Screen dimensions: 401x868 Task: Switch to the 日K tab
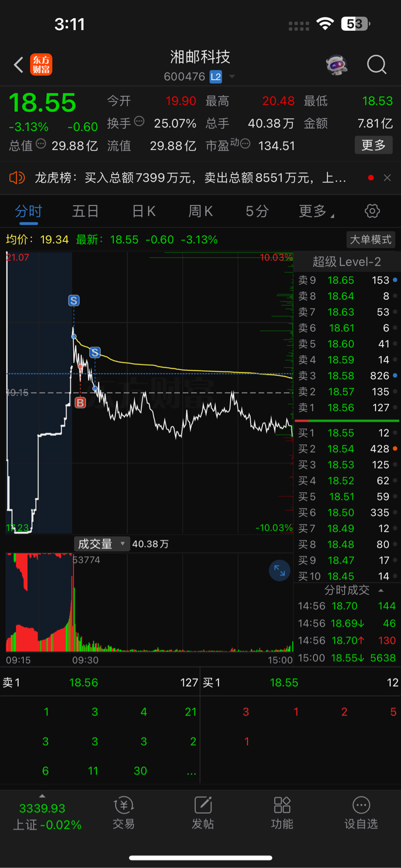[144, 211]
